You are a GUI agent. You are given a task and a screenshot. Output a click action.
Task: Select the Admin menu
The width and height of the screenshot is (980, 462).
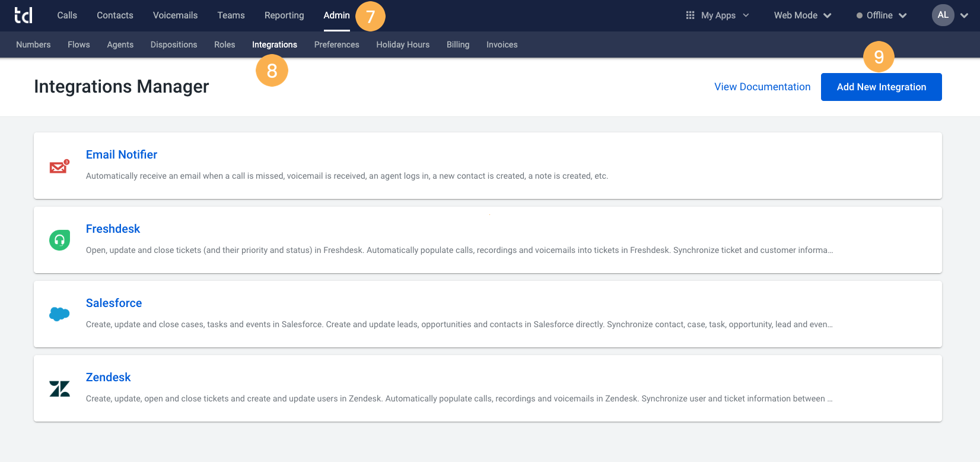[x=336, y=15]
